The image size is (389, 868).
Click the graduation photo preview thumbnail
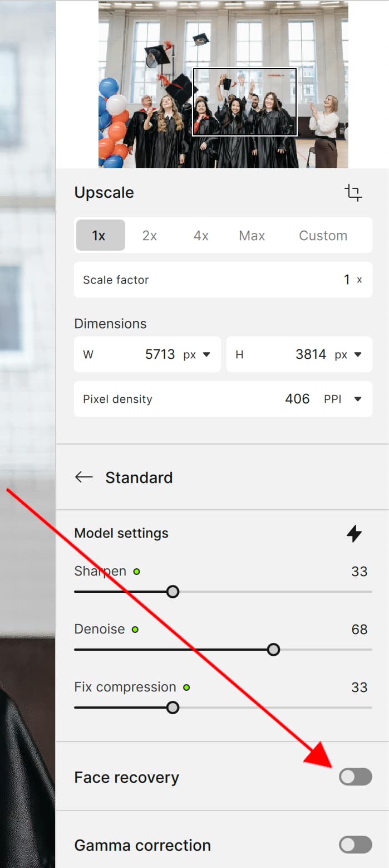pyautogui.click(x=223, y=85)
